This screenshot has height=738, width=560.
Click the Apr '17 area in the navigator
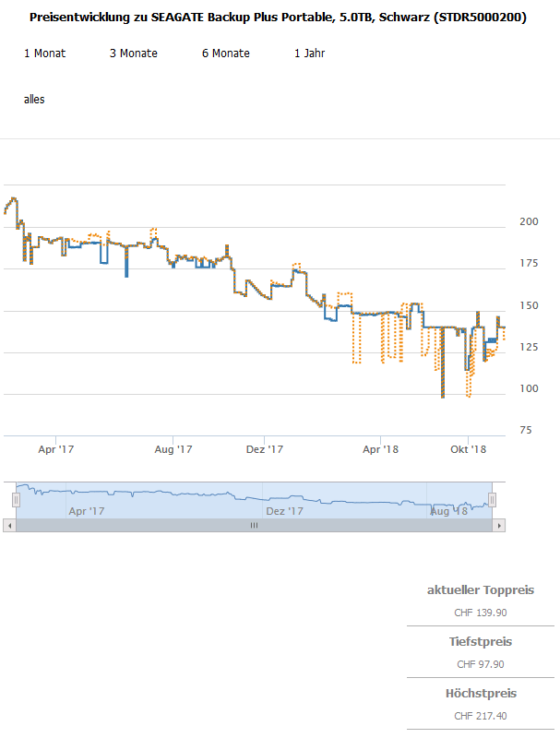tap(87, 510)
